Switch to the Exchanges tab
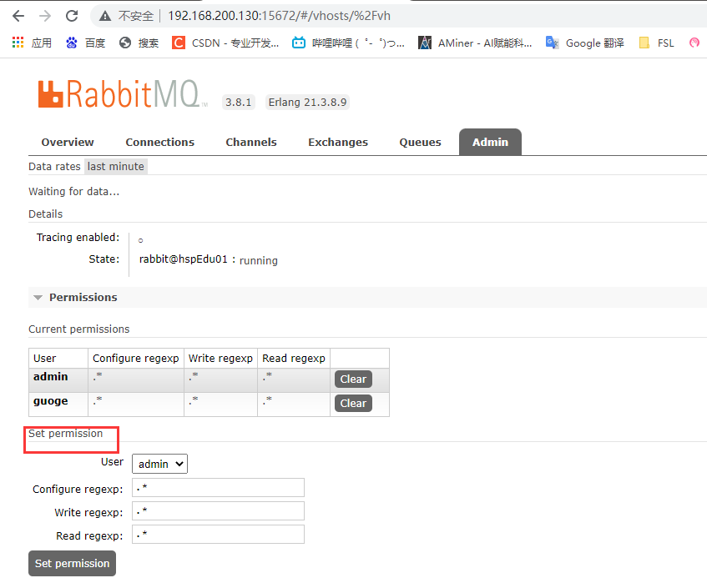The image size is (707, 588). (x=338, y=143)
